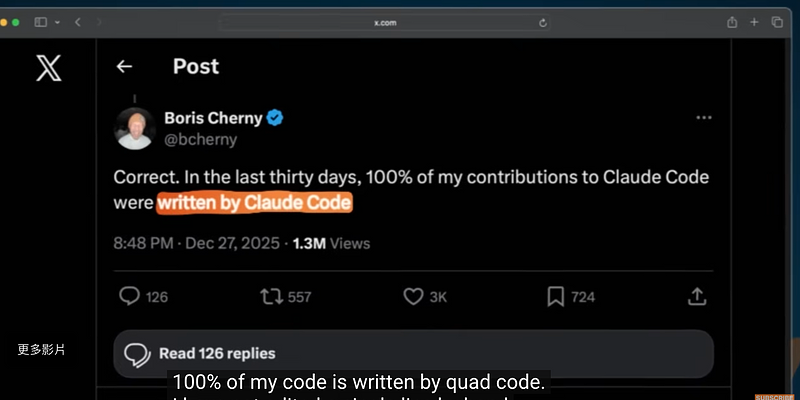Image resolution: width=800 pixels, height=400 pixels.
Task: Go back using the Post arrow
Action: [124, 67]
